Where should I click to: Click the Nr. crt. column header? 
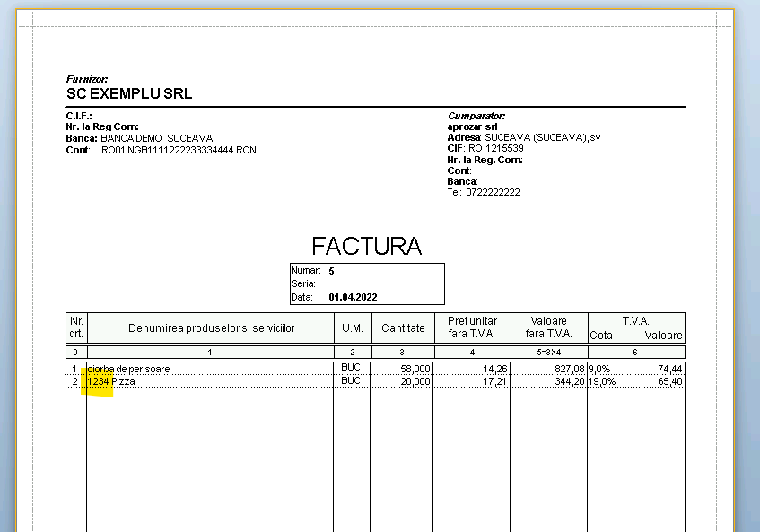coord(76,327)
